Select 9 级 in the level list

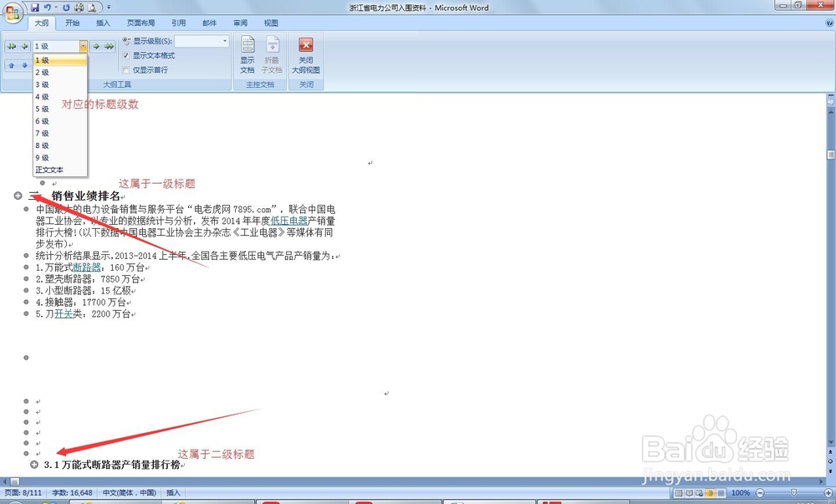click(59, 158)
